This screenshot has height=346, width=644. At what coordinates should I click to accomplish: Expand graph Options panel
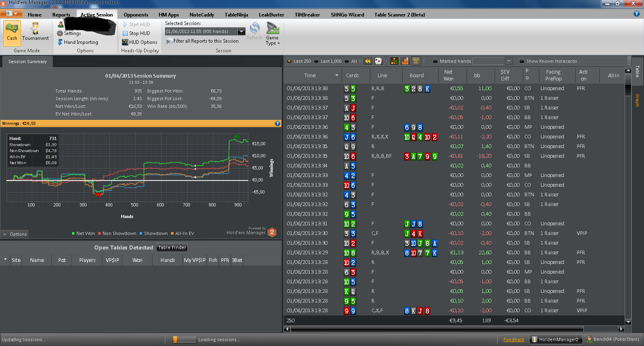(15, 234)
